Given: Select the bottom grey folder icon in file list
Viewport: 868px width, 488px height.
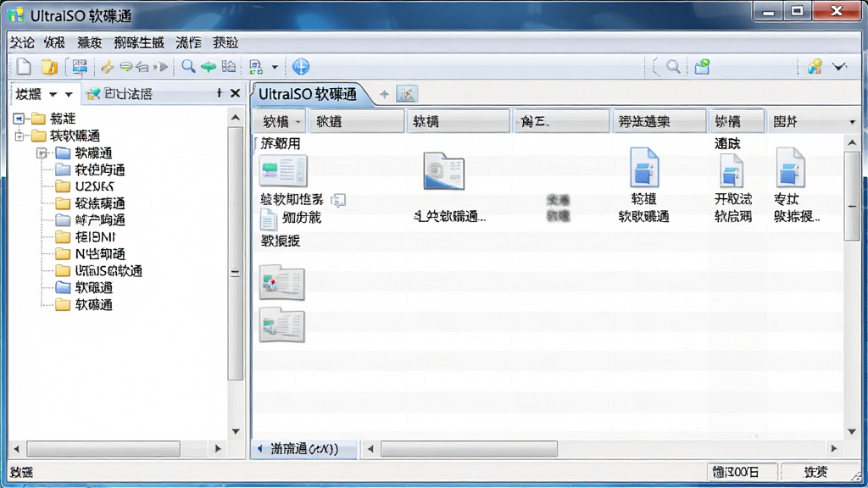Looking at the screenshot, I should 281,325.
